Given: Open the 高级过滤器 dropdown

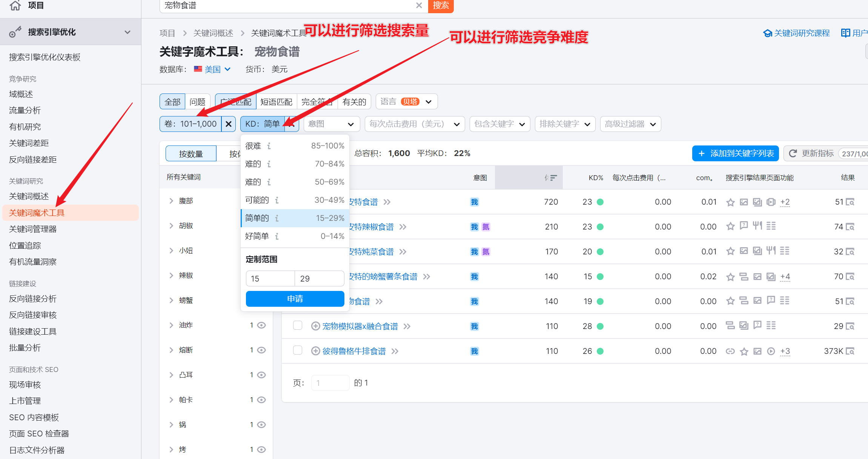Looking at the screenshot, I should [630, 124].
